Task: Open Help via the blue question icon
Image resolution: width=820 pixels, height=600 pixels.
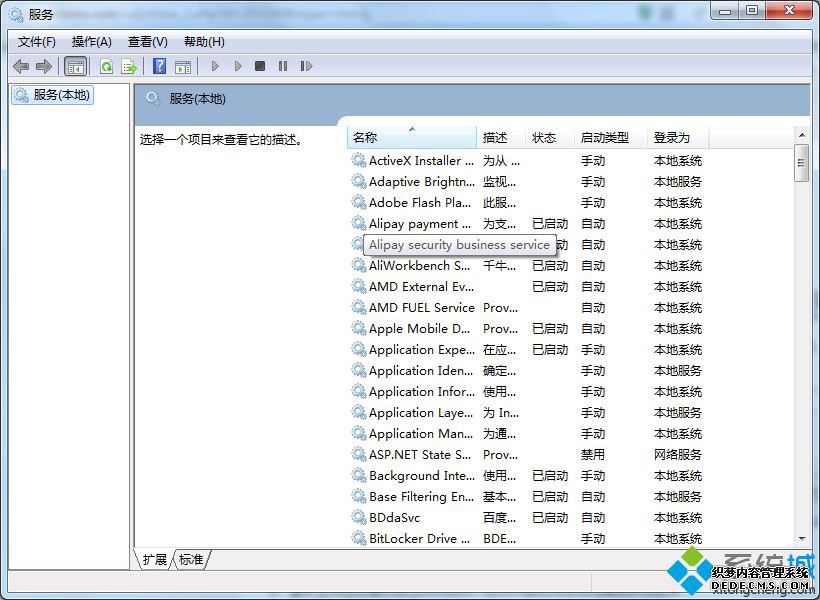Action: (160, 66)
